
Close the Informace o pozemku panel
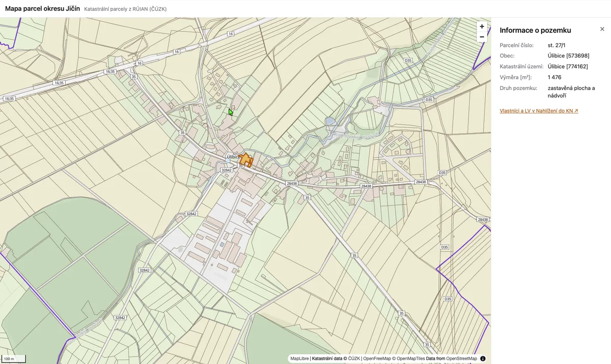[x=602, y=29]
